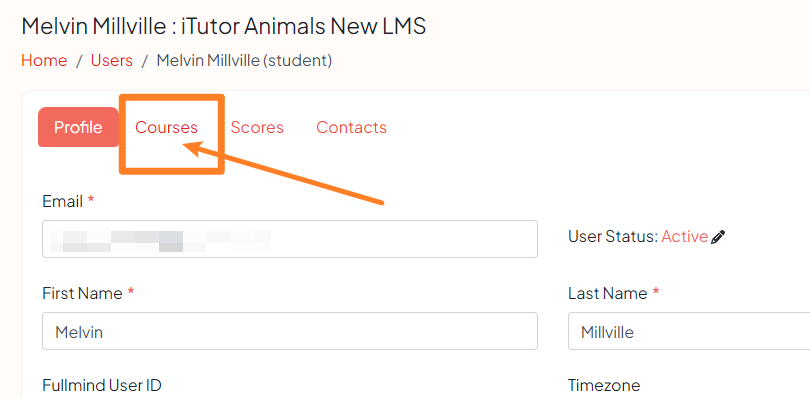Open the Contacts tab
The width and height of the screenshot is (810, 398).
(351, 127)
